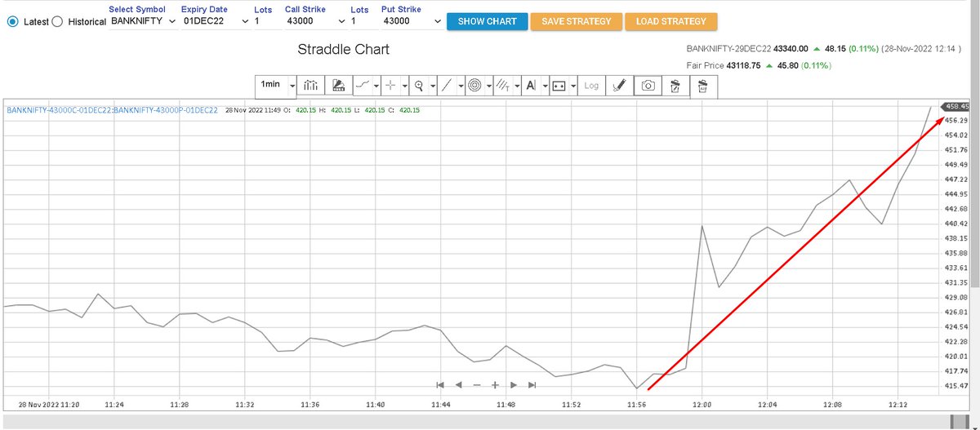Delete selected drawing with trash icon
Image resolution: width=980 pixels, height=430 pixels.
tap(675, 85)
